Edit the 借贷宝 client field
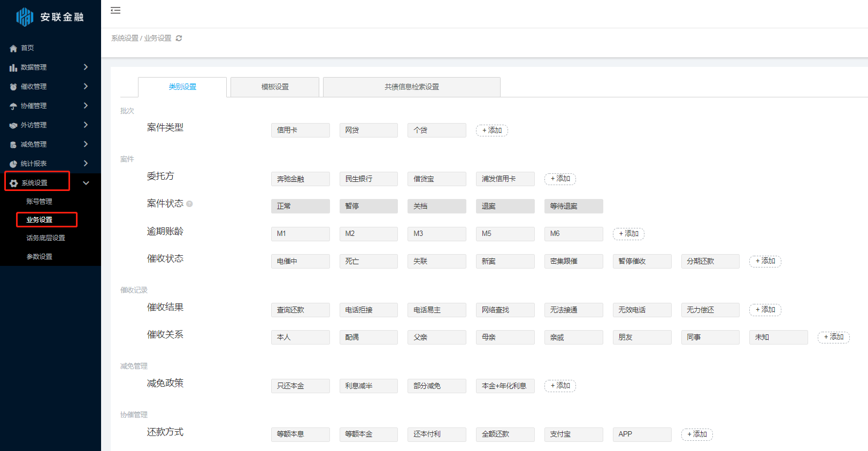The image size is (868, 451). (437, 179)
